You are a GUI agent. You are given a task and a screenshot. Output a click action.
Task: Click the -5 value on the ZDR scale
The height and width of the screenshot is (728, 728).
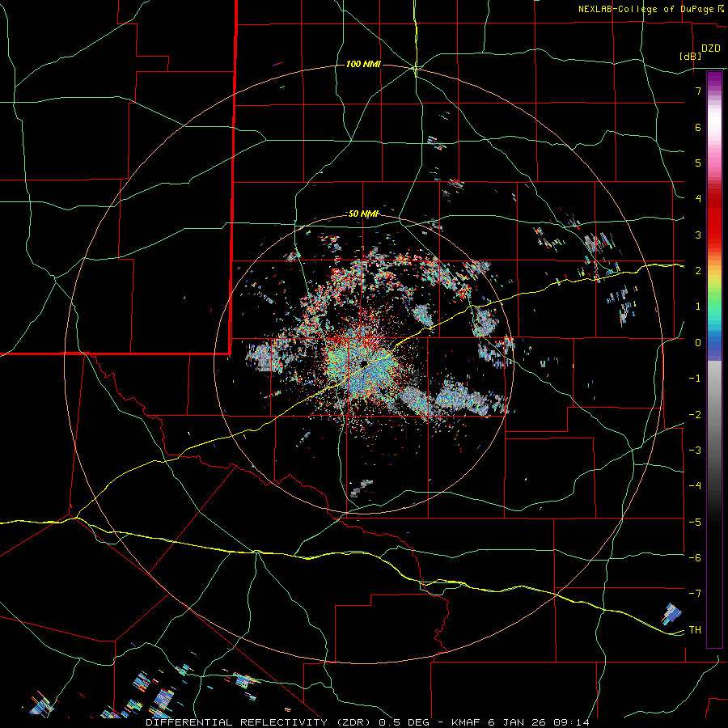click(x=695, y=522)
